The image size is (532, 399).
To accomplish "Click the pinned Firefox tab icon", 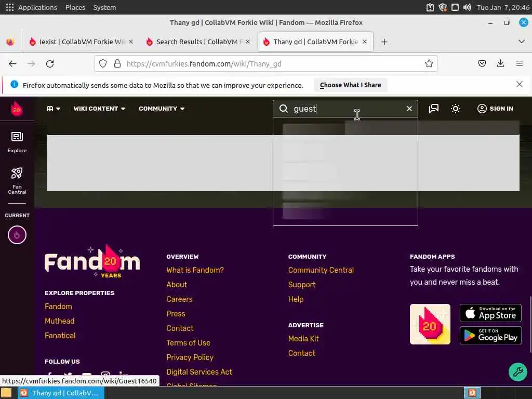I will 10,42.
